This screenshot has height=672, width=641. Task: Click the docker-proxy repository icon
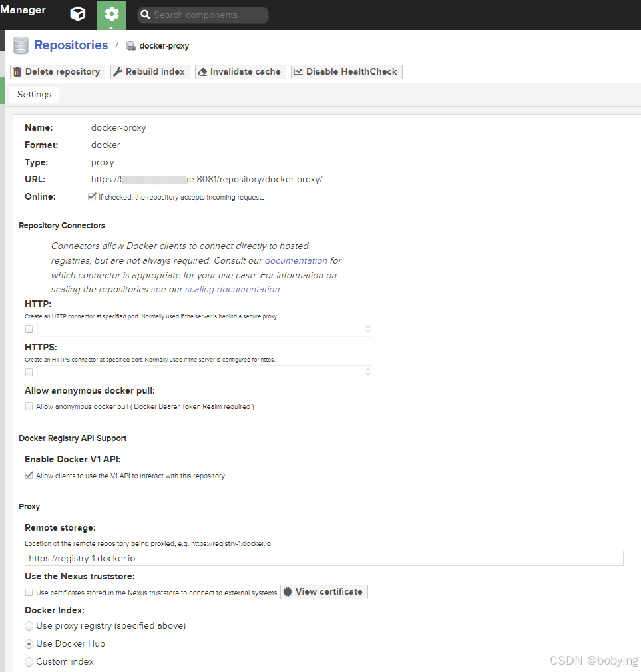[131, 46]
